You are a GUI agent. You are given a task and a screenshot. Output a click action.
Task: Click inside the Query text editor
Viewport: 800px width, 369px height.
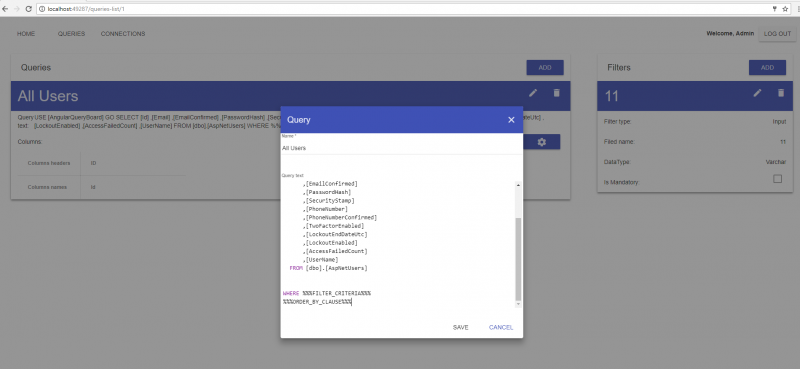398,244
